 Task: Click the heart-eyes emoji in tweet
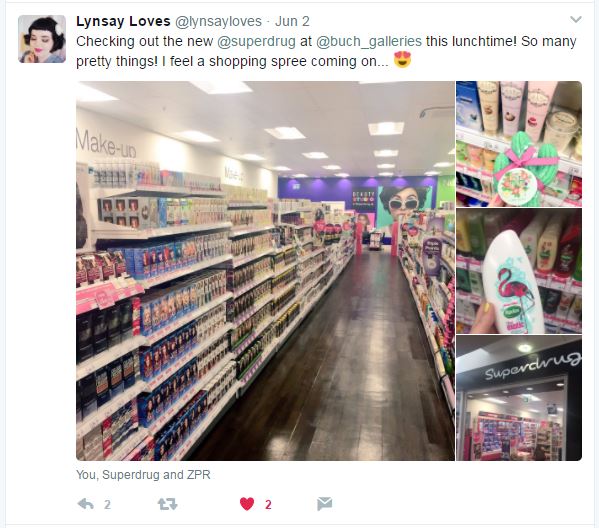402,60
